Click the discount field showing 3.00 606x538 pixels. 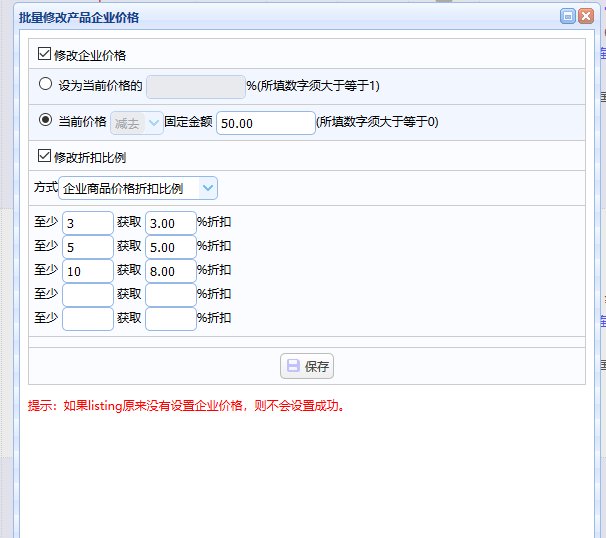(x=171, y=223)
